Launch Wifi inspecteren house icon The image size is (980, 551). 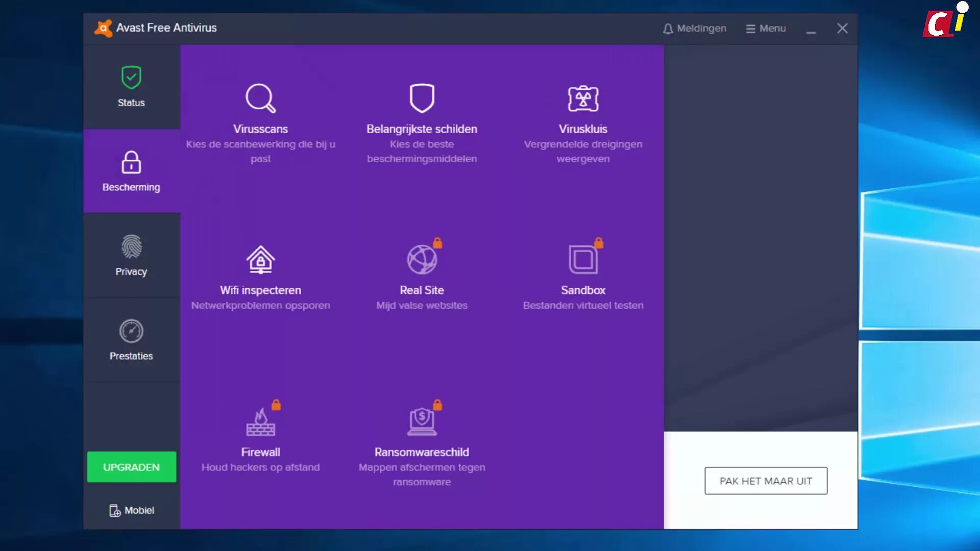260,259
